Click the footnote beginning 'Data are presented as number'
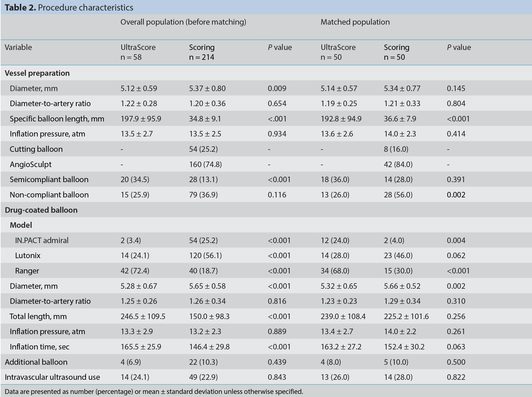 (154, 392)
